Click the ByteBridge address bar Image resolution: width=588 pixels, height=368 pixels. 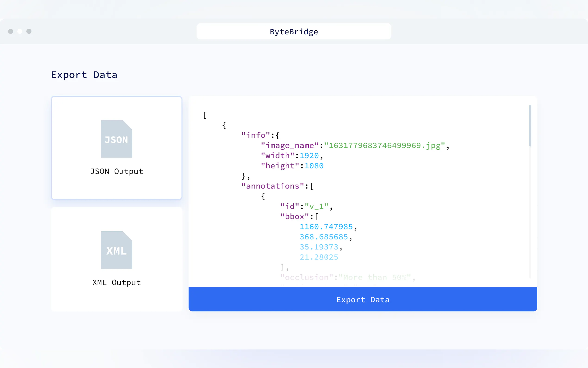point(294,32)
